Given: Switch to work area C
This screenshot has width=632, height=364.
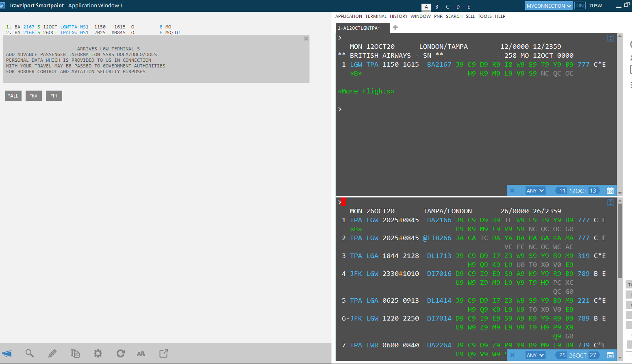Looking at the screenshot, I should pyautogui.click(x=447, y=7).
